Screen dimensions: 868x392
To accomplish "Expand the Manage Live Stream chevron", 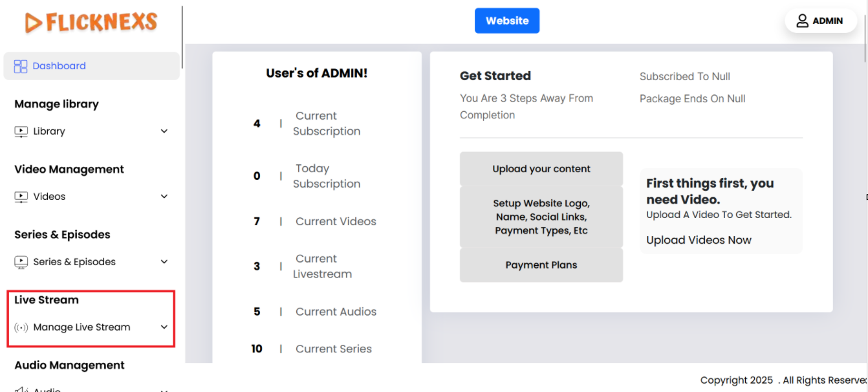I will (x=164, y=327).
